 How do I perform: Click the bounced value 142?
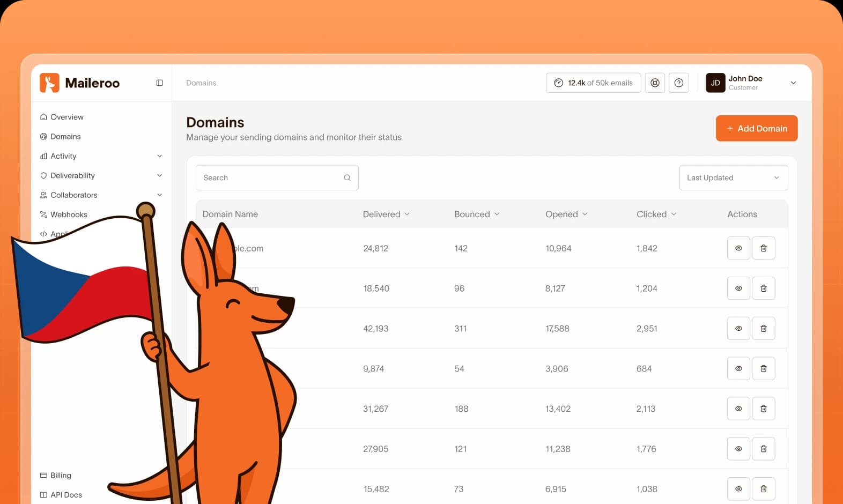(x=461, y=248)
